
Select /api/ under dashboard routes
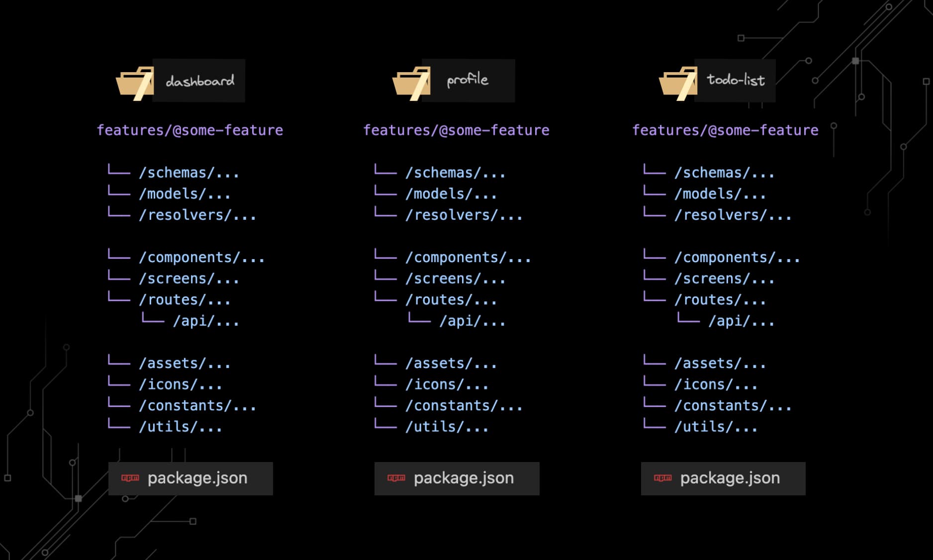[x=205, y=321]
